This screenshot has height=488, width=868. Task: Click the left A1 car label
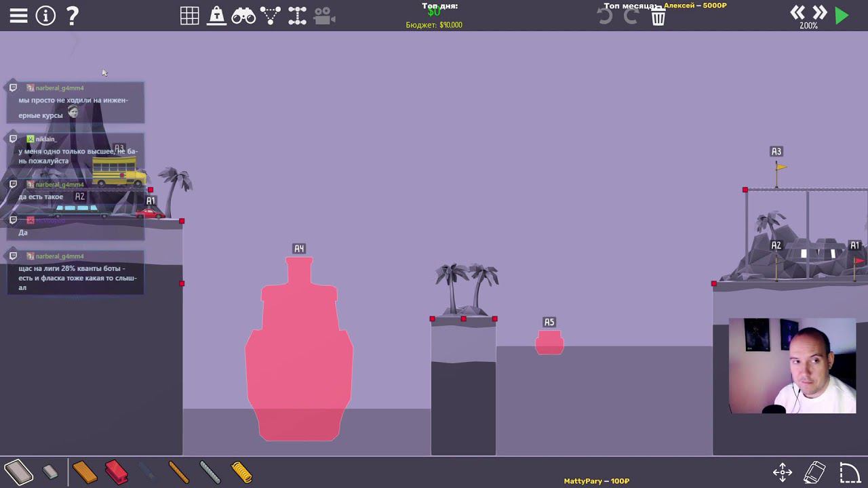(x=151, y=201)
